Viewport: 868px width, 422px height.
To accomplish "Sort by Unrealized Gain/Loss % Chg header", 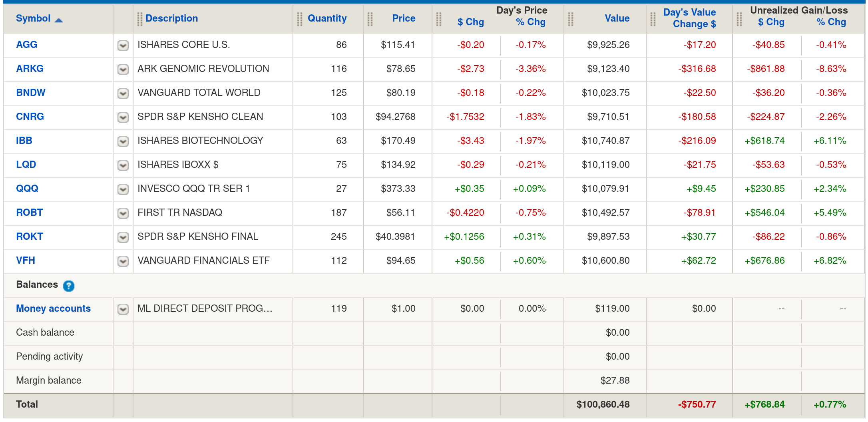I will (x=831, y=22).
